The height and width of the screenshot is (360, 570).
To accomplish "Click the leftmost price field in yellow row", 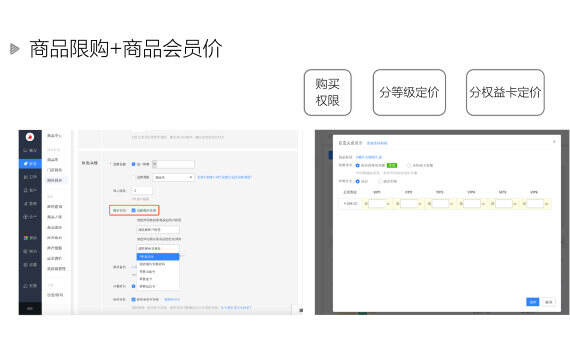I will click(377, 204).
